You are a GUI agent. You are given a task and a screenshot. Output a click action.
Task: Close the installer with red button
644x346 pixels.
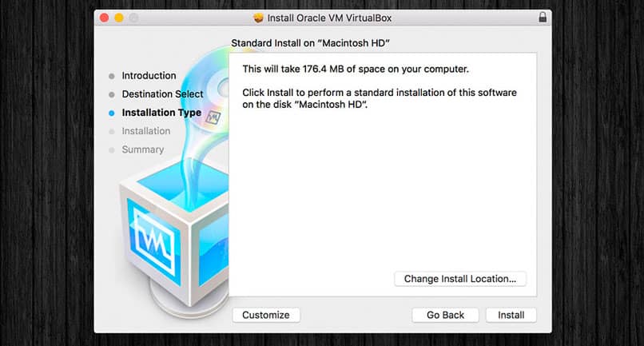(x=105, y=18)
